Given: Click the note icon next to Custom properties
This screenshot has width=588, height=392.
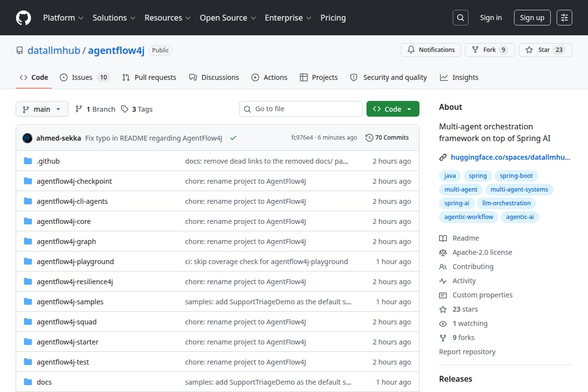Looking at the screenshot, I should 443,295.
